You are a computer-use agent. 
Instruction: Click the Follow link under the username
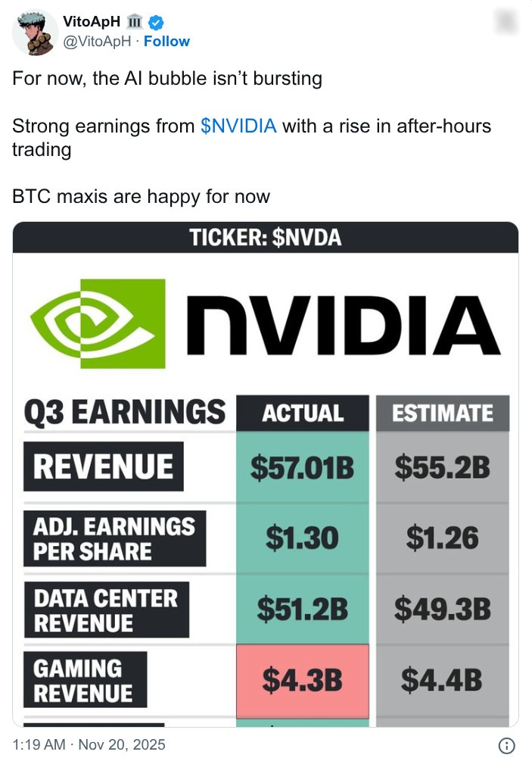167,42
